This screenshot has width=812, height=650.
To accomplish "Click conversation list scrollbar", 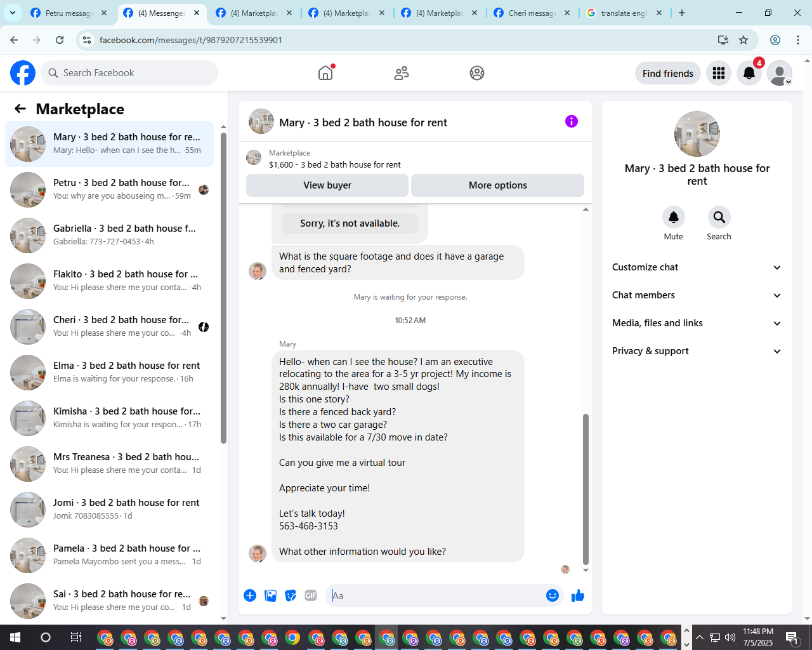I will (x=223, y=288).
